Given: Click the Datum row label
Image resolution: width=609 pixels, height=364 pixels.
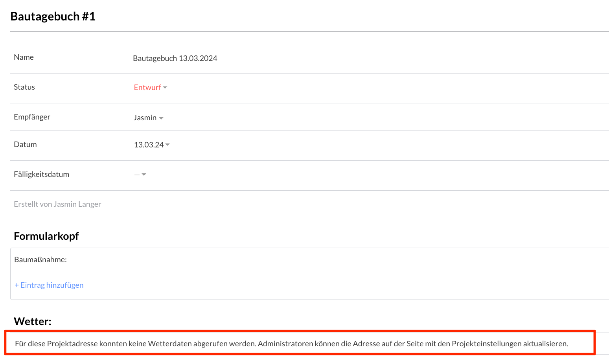Looking at the screenshot, I should (25, 145).
